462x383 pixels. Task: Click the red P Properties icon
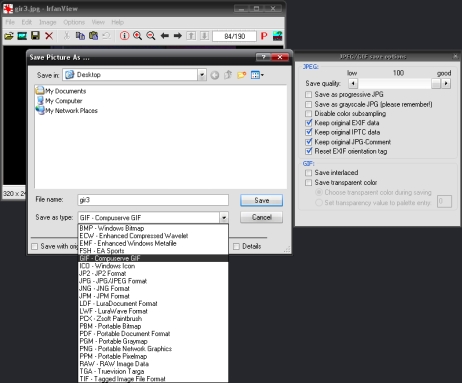[x=264, y=36]
